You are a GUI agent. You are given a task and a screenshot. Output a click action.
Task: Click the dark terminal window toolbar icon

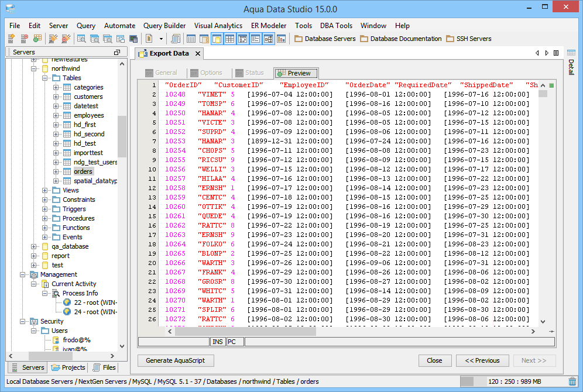tap(133, 38)
